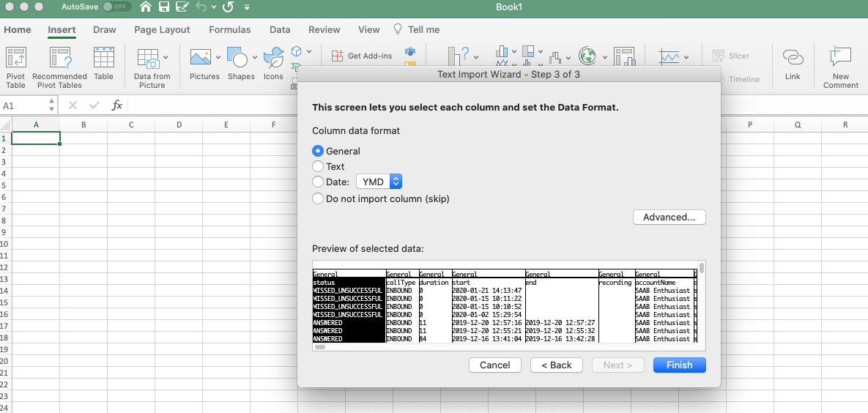Choose Do not import column radio button
Image resolution: width=868 pixels, height=413 pixels.
pos(318,198)
